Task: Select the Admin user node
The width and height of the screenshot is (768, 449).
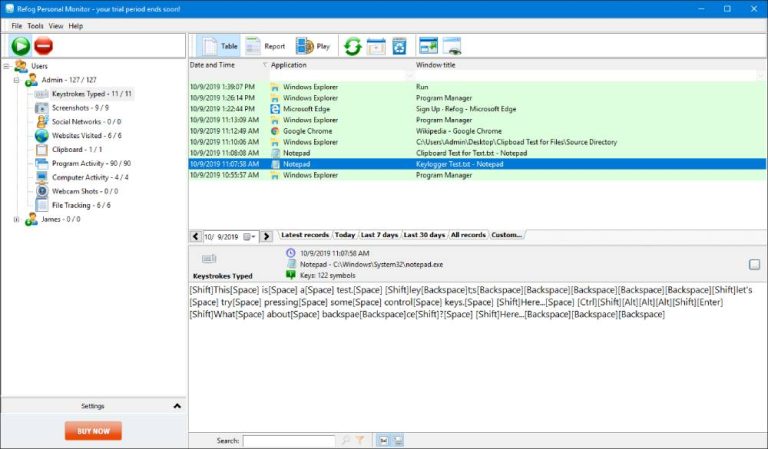Action: tap(69, 80)
